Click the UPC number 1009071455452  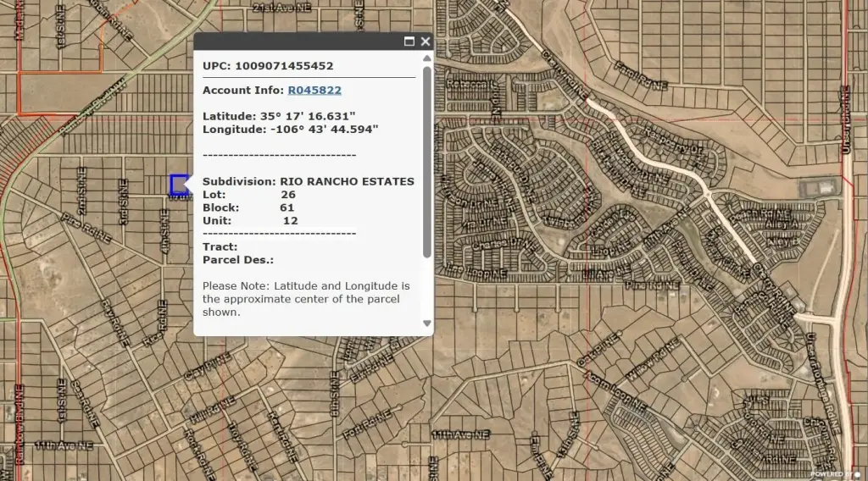coord(284,65)
